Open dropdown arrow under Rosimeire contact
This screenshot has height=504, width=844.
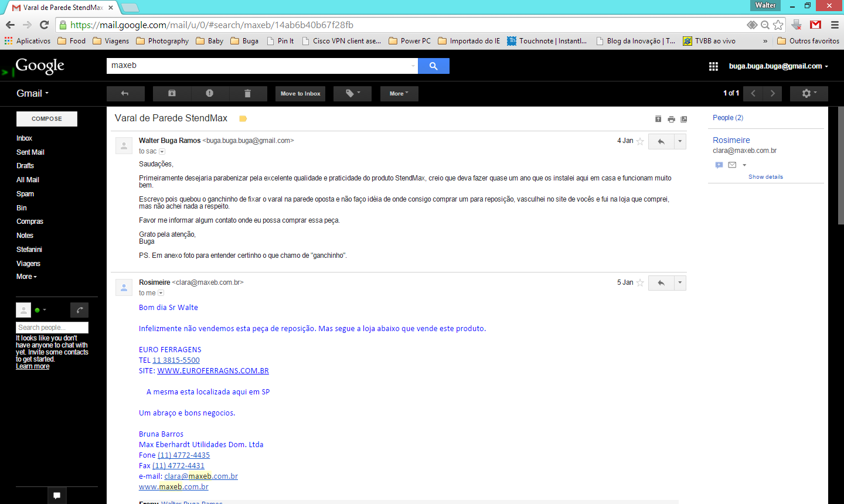[x=744, y=165]
